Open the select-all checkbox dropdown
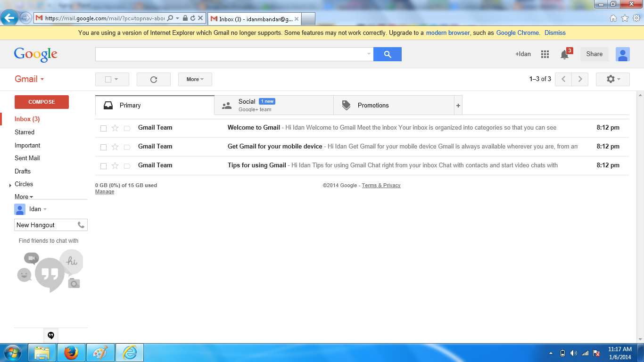The width and height of the screenshot is (644, 362). pos(116,79)
